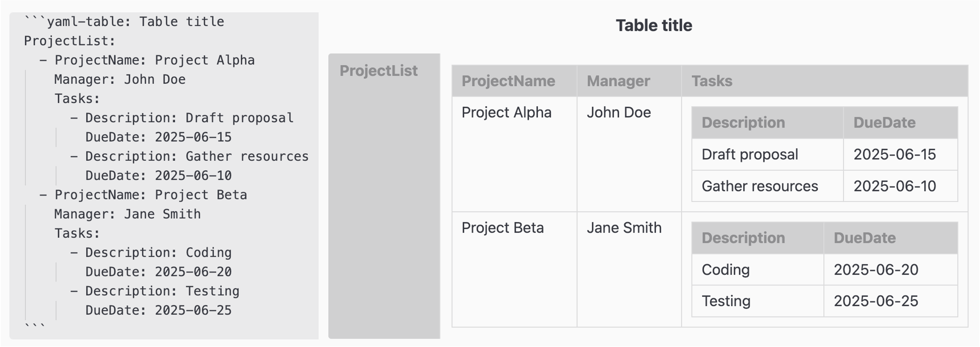Viewport: 980px width, 347px height.
Task: Click the Draft proposal table cell
Action: [x=768, y=154]
